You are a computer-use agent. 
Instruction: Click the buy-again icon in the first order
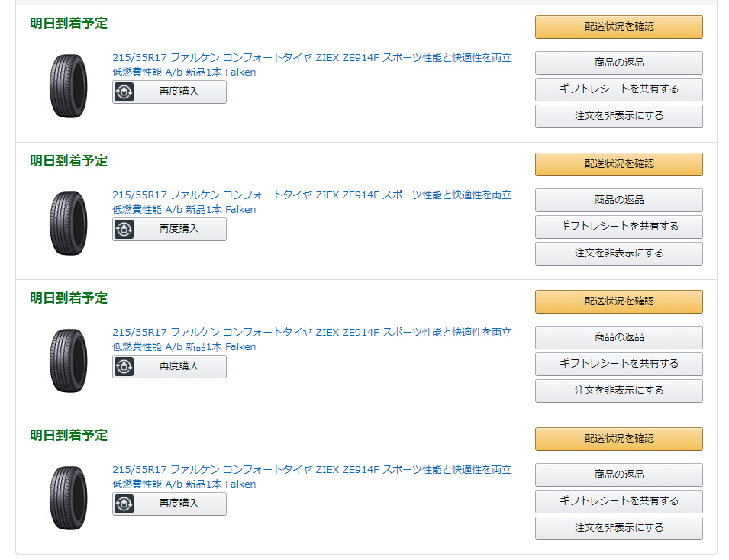124,92
